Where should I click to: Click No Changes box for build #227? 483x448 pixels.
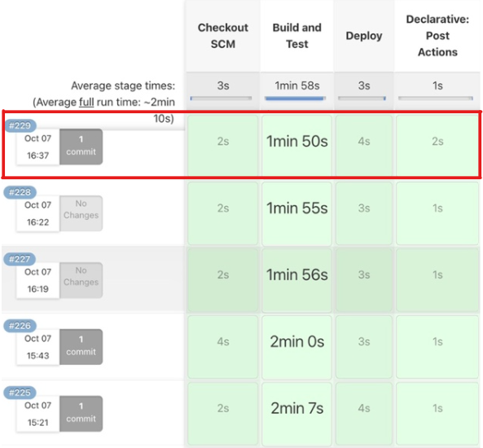pyautogui.click(x=81, y=280)
